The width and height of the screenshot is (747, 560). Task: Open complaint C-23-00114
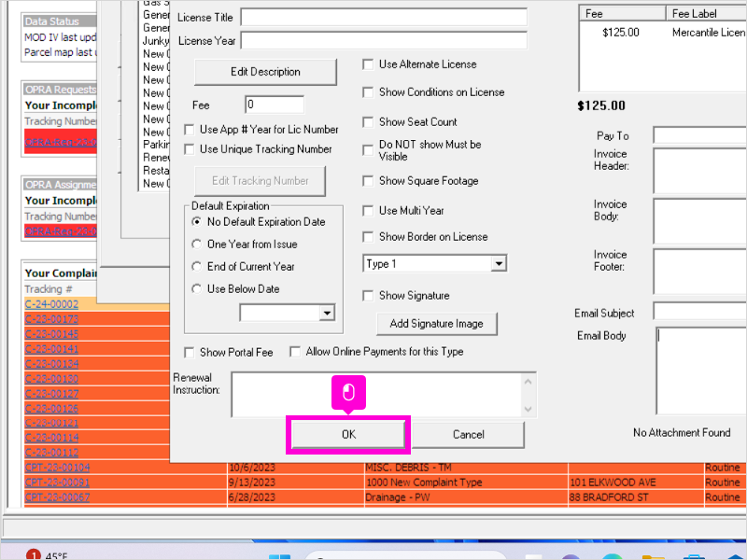(51, 438)
